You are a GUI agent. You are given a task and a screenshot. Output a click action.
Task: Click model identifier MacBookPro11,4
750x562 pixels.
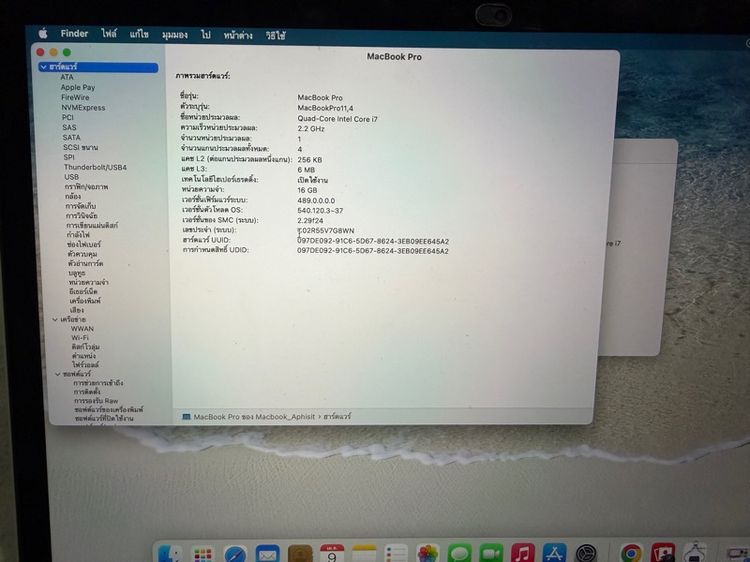point(325,108)
